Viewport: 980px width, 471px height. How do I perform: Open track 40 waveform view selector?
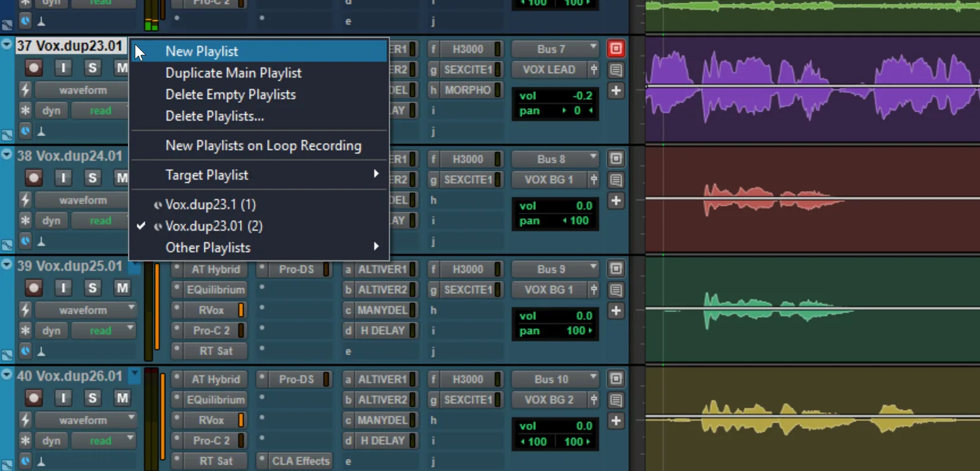pyautogui.click(x=85, y=420)
